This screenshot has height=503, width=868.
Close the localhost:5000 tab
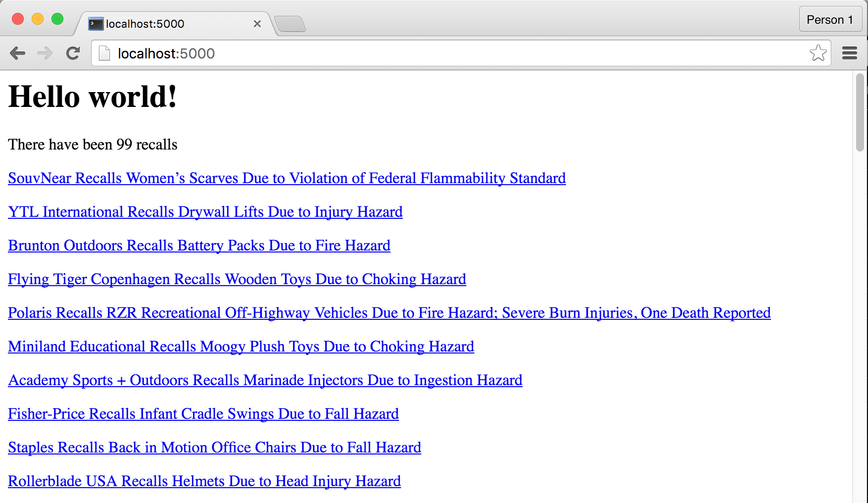click(x=257, y=24)
